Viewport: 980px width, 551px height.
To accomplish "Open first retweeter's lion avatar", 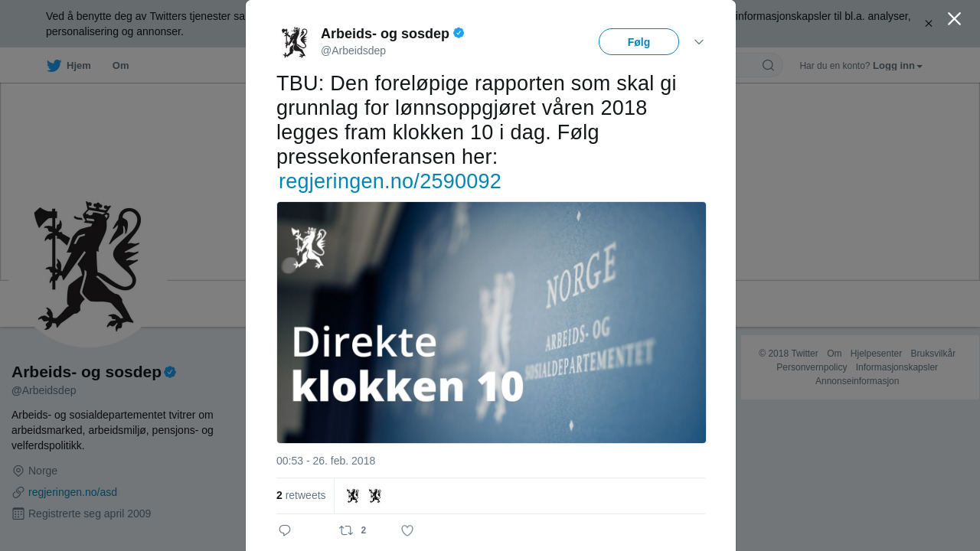I will 352,496.
